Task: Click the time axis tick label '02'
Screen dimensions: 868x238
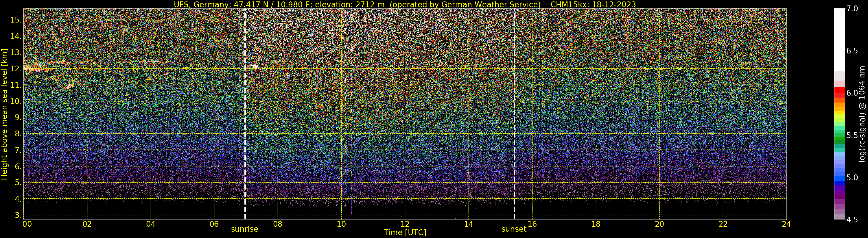Action: [x=87, y=224]
